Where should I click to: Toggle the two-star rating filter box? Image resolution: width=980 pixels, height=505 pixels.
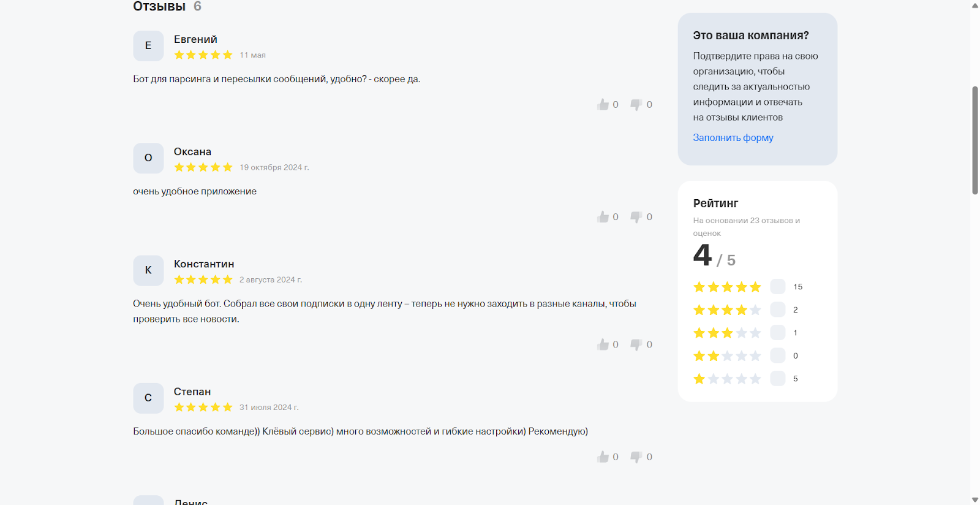[777, 355]
